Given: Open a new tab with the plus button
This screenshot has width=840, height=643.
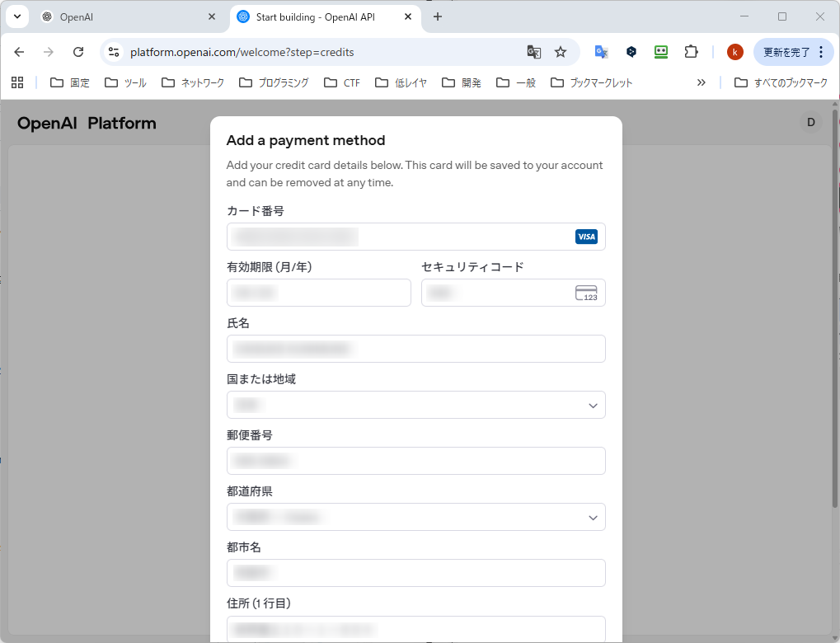Looking at the screenshot, I should [x=438, y=16].
